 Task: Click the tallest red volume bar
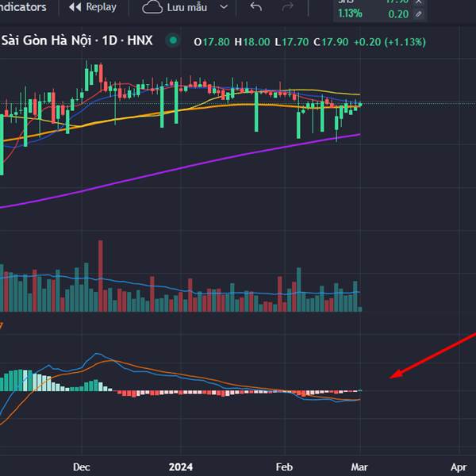(101, 276)
